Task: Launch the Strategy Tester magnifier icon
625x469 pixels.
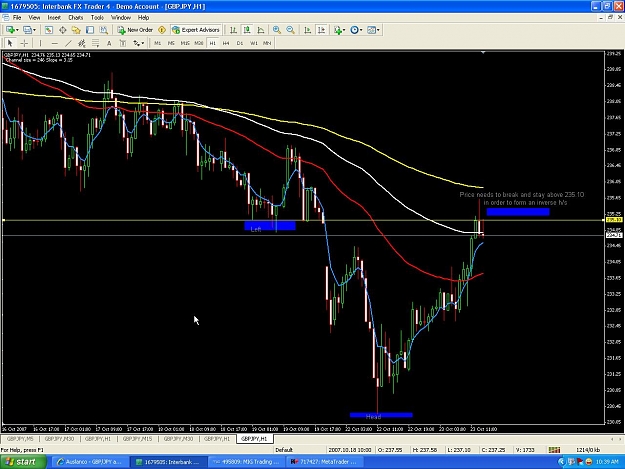Action: [x=104, y=30]
